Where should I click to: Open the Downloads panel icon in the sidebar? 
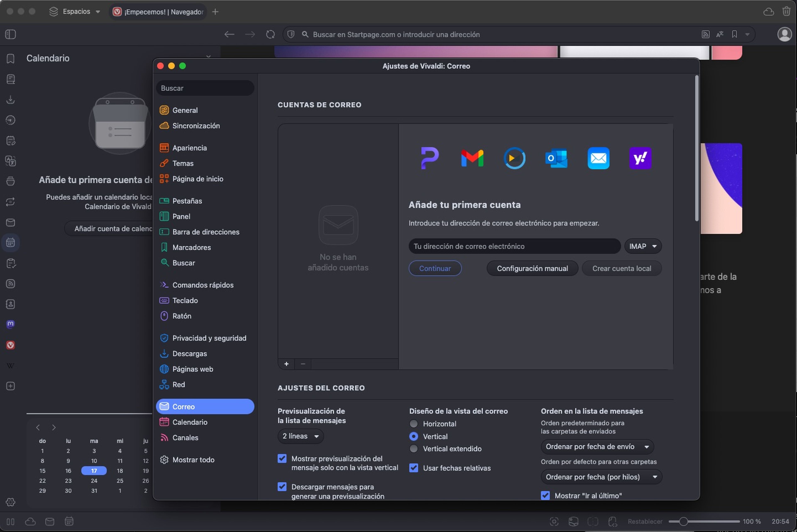pos(11,99)
